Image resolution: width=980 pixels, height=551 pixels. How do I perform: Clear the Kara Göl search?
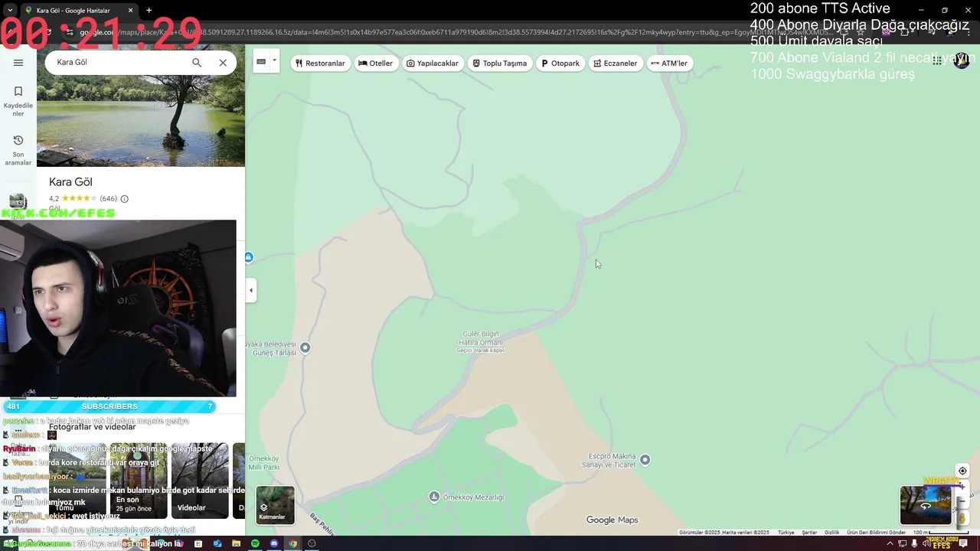(x=223, y=63)
